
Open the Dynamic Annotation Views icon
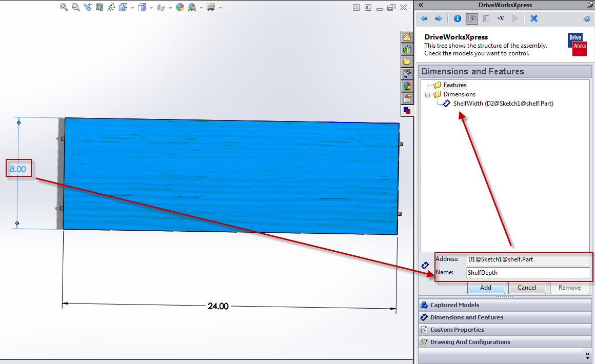tap(111, 7)
